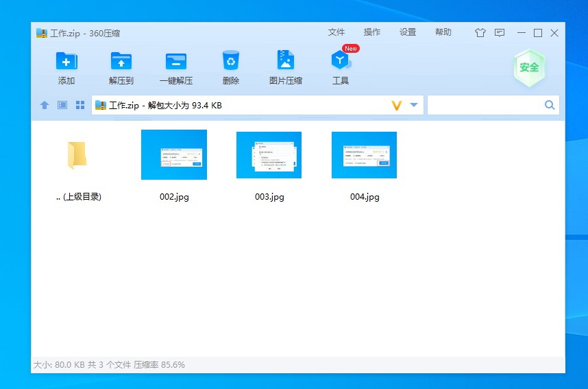The height and width of the screenshot is (389, 588).
Task: Click the skin (shirt) icon in title bar
Action: pos(480,32)
